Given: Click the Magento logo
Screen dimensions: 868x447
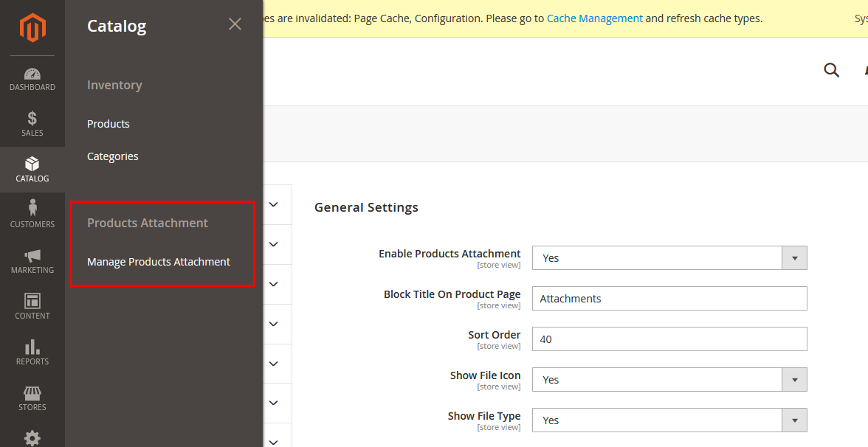Looking at the screenshot, I should (32, 27).
